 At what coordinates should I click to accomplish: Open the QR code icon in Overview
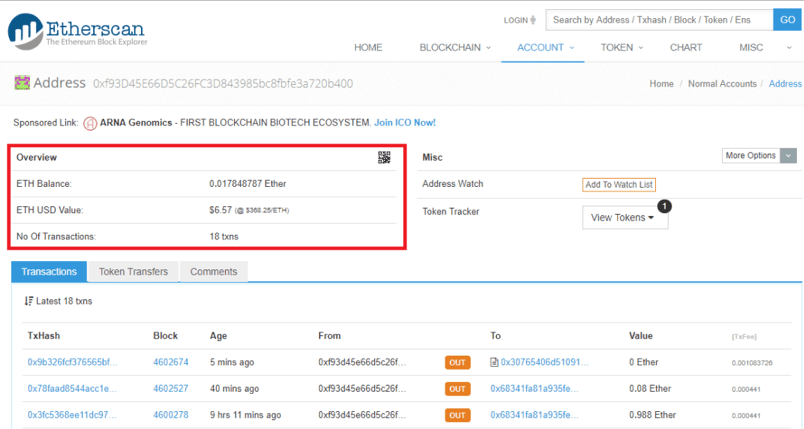point(384,157)
